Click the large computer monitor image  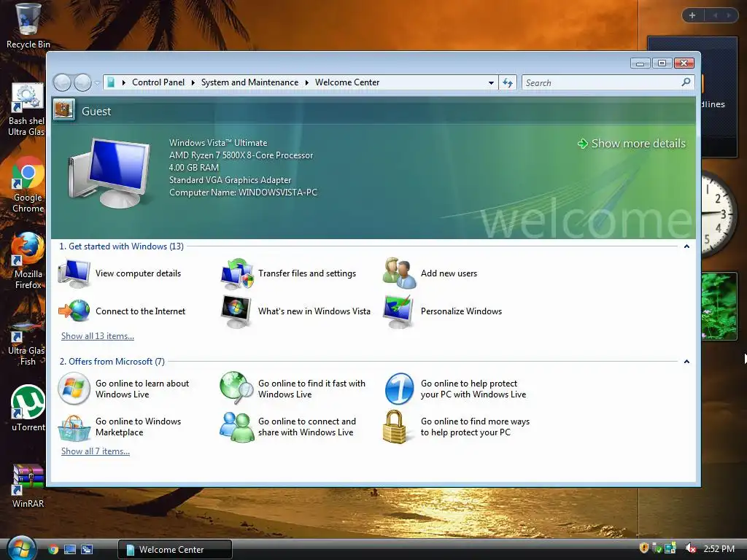111,172
